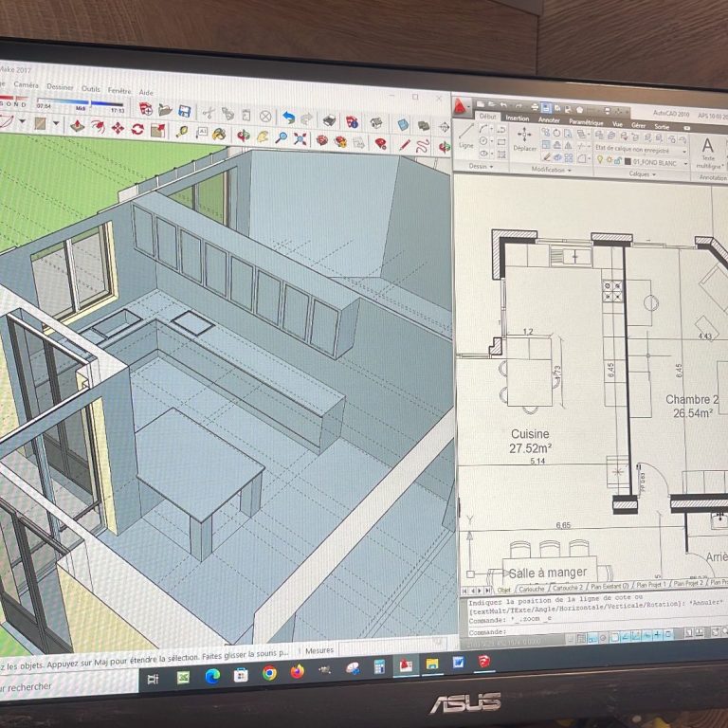This screenshot has width=728, height=728.
Task: Select the Pan hand tool in SketchUp
Action: tap(263, 136)
